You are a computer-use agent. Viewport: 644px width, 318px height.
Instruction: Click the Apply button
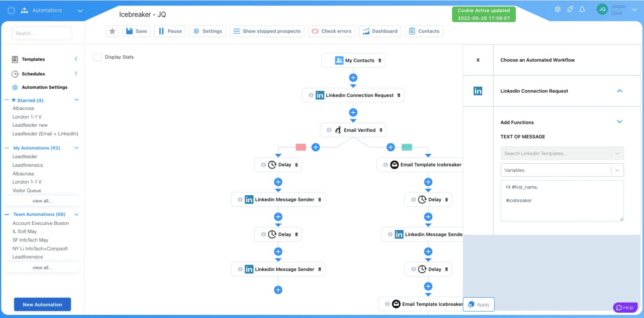point(479,304)
